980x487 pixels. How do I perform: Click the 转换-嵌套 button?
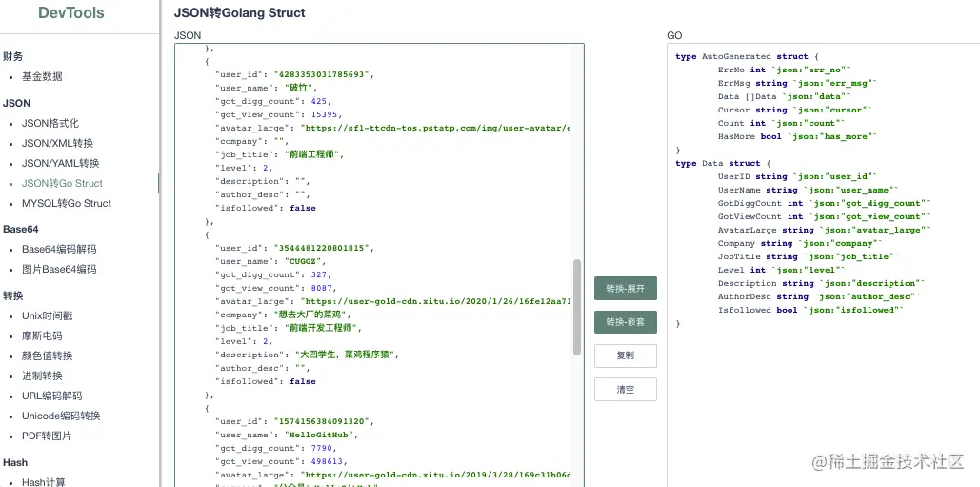coord(626,322)
